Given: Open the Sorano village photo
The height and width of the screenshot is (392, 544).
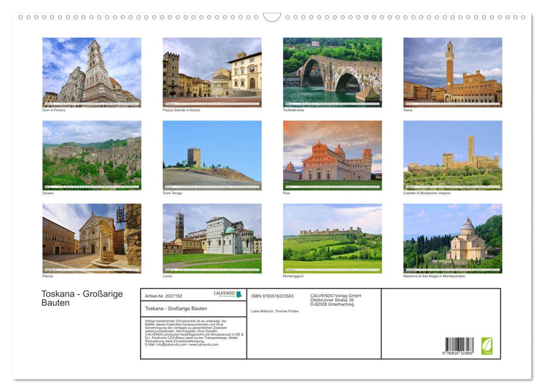Looking at the screenshot, I should [x=92, y=154].
